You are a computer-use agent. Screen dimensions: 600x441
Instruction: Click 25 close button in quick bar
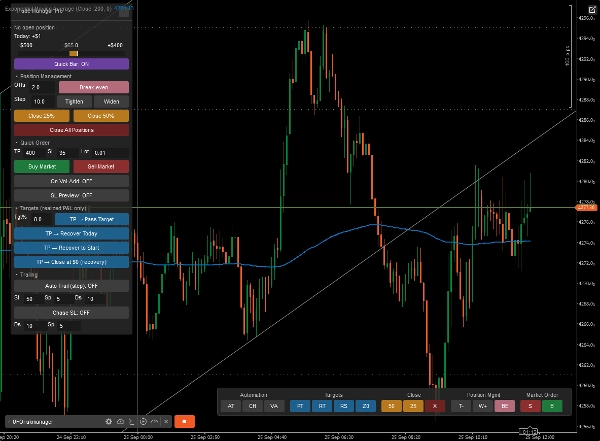click(413, 406)
